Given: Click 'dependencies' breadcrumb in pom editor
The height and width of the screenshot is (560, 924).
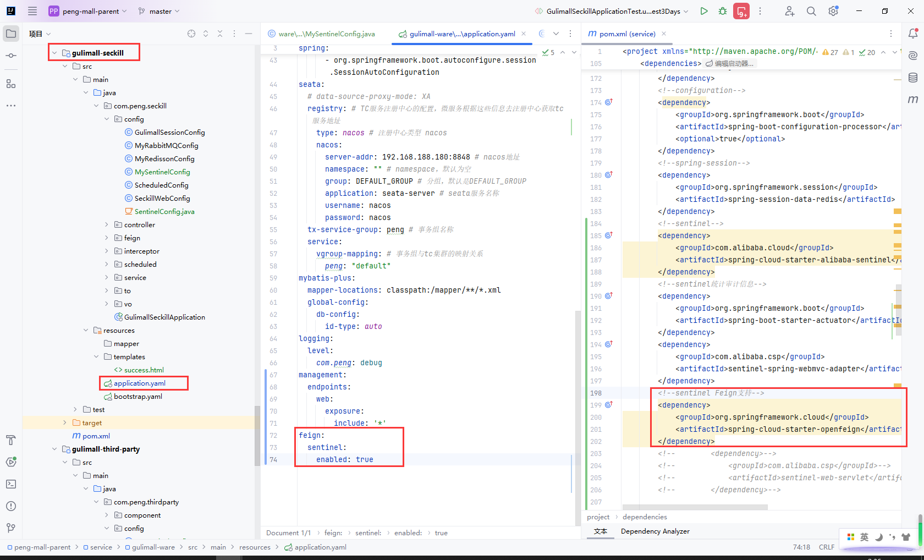Looking at the screenshot, I should pyautogui.click(x=645, y=517).
